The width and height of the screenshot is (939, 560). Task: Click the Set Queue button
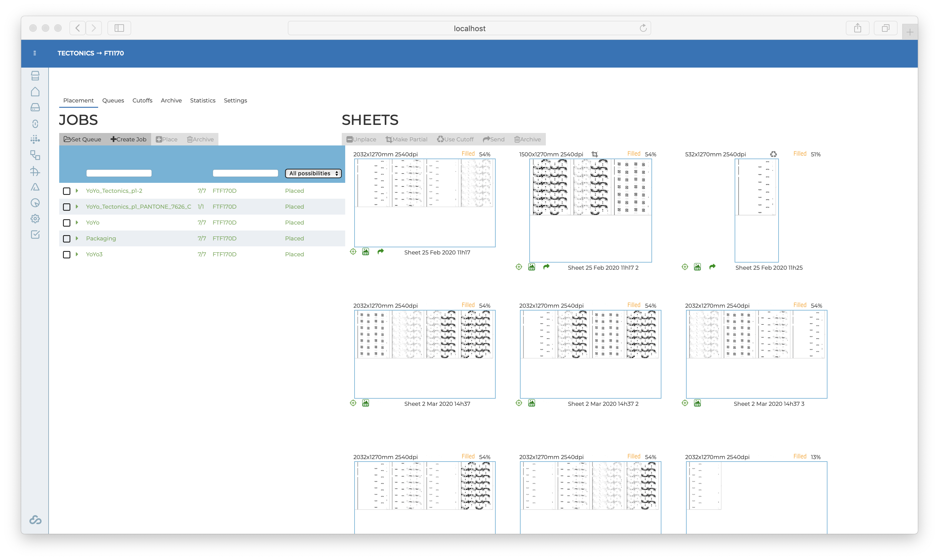pos(82,139)
